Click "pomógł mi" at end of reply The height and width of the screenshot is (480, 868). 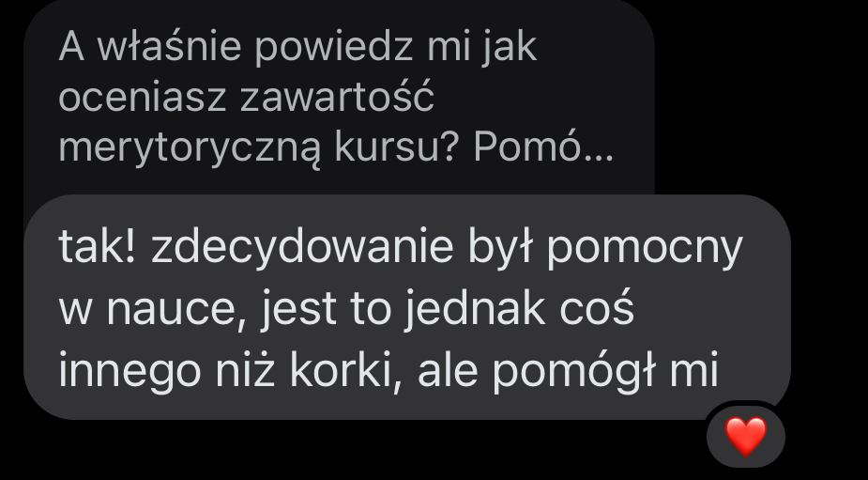click(x=605, y=370)
